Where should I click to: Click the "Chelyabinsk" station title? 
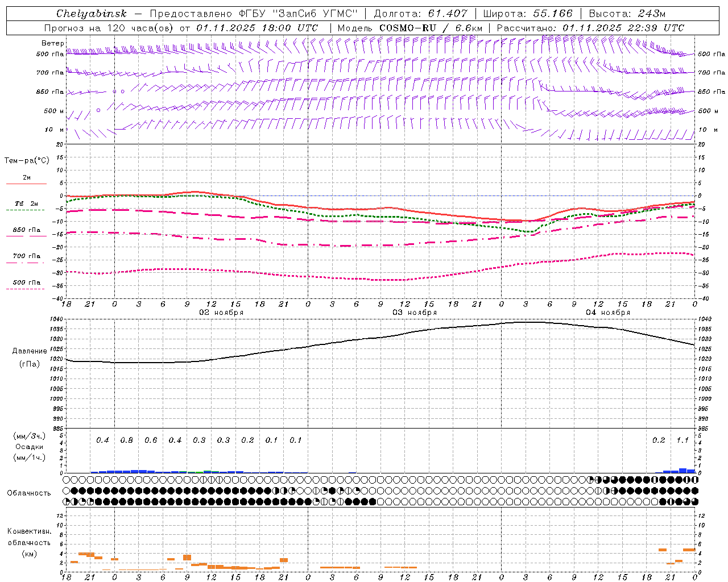click(x=92, y=14)
